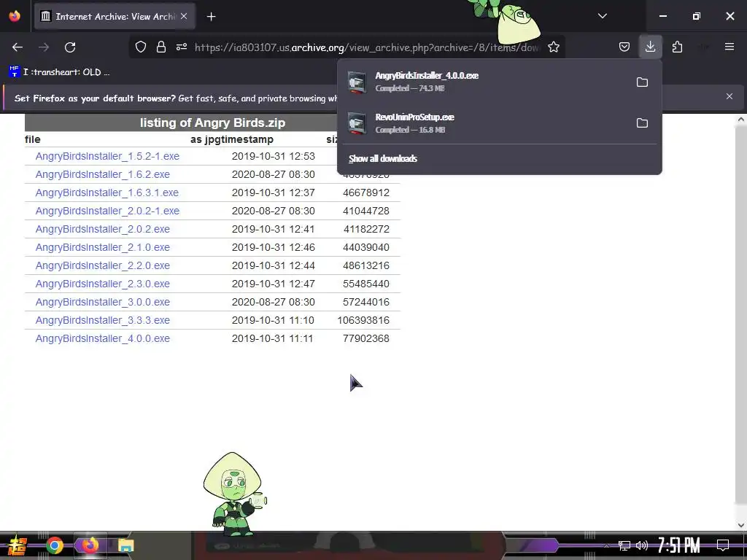This screenshot has width=747, height=560.
Task: Open downloaded RevoUninProSetup.exe entry
Action: tap(486, 122)
